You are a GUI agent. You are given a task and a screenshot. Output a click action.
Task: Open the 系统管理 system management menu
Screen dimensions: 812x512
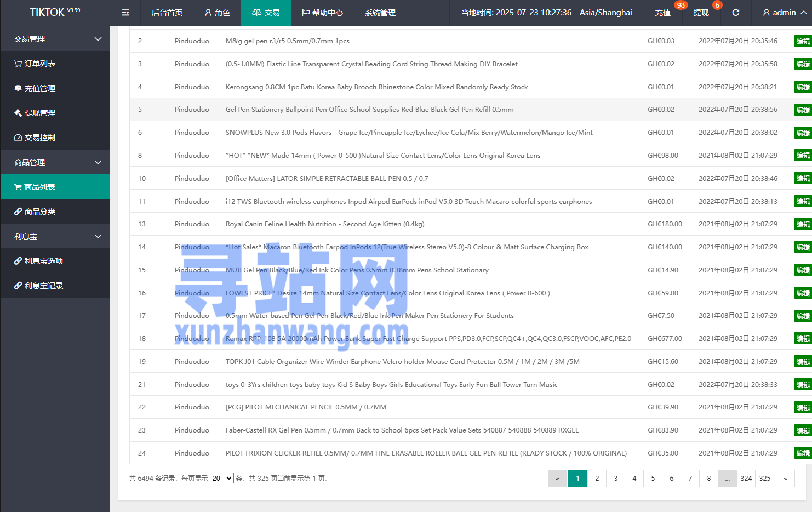pos(380,13)
